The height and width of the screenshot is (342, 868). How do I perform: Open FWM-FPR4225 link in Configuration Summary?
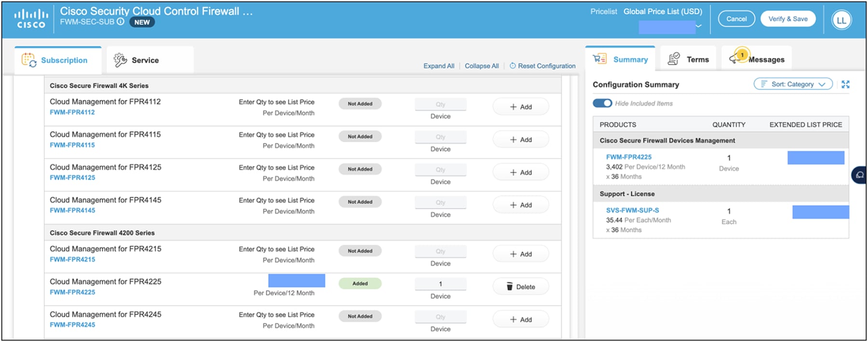click(x=629, y=157)
